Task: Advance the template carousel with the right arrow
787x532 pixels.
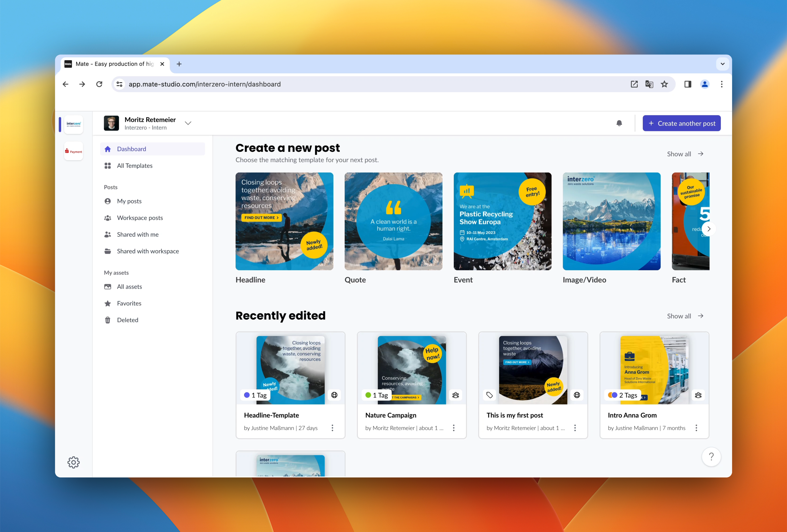Action: 709,228
